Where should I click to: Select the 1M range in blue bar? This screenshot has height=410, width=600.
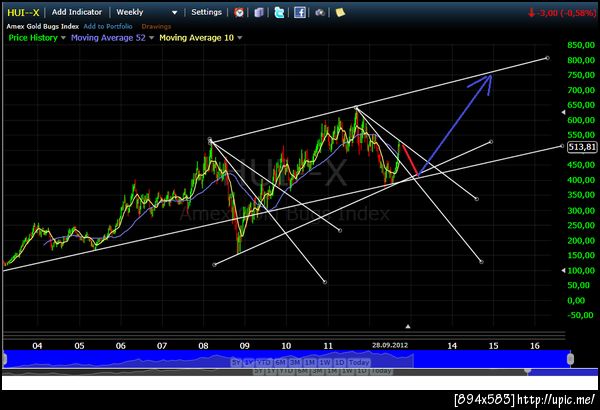[x=310, y=362]
